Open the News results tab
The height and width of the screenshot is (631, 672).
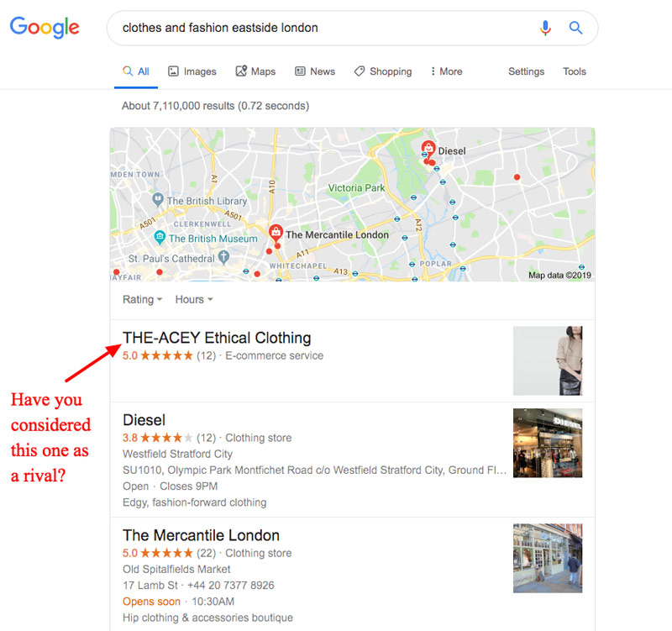pyautogui.click(x=315, y=71)
